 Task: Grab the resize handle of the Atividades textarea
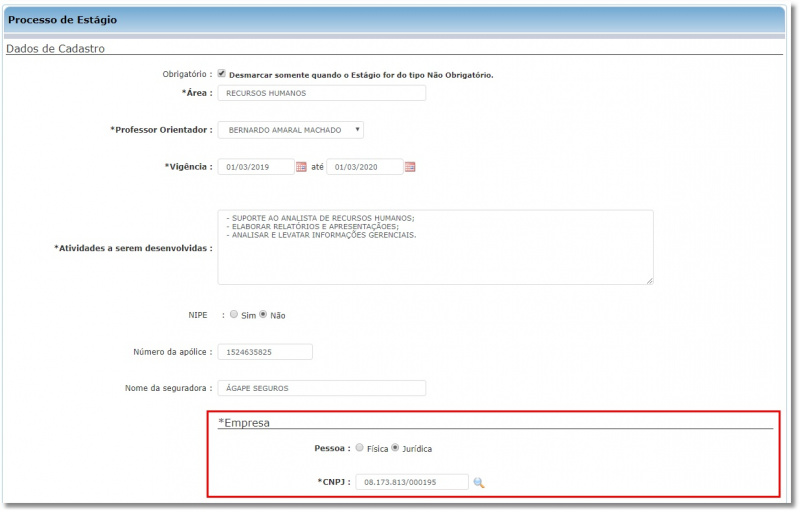[x=649, y=280]
